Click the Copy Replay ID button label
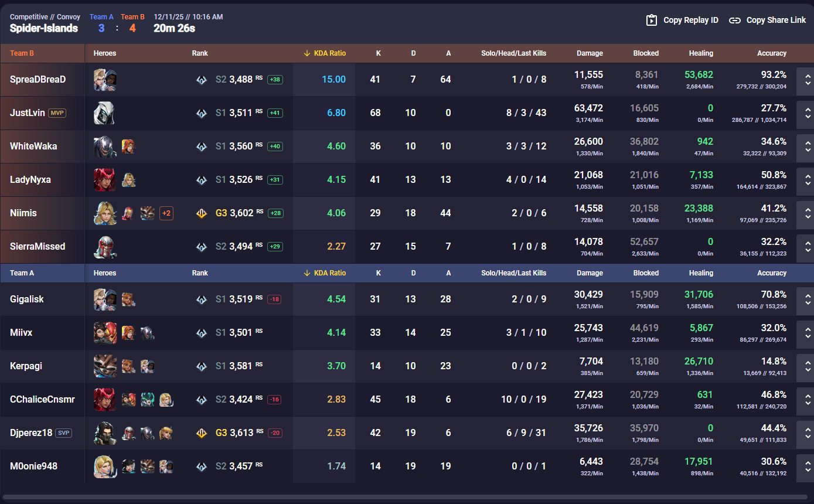Viewport: 814px width, 504px height. tap(690, 20)
